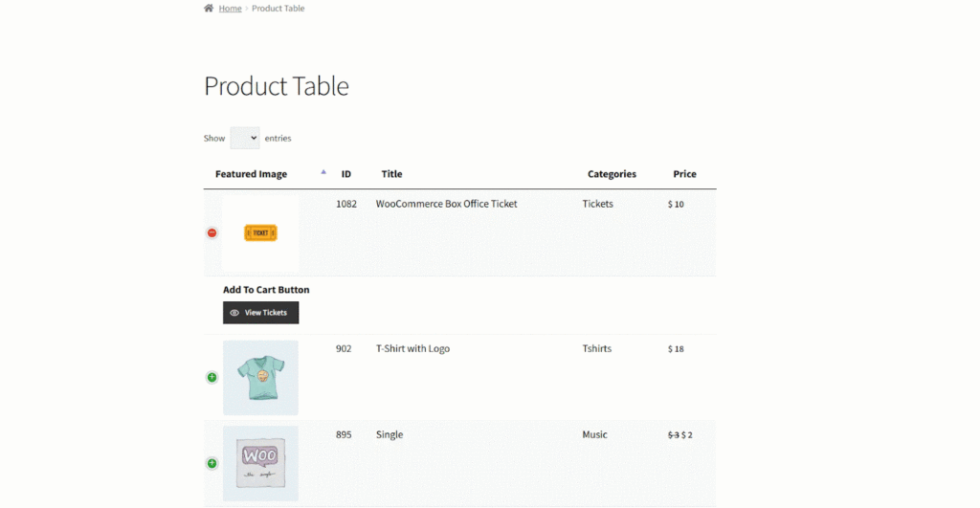
Task: Expand the T-Shirt with Logo row
Action: 212,377
